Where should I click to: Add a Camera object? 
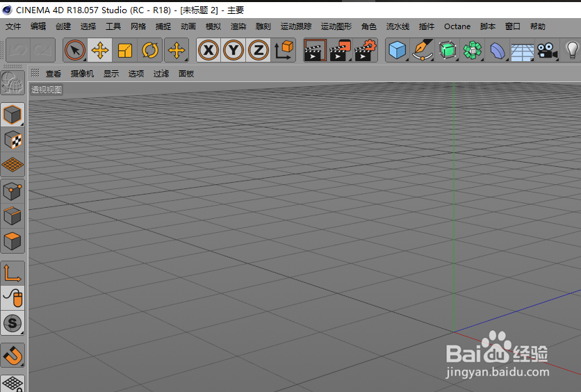point(547,50)
